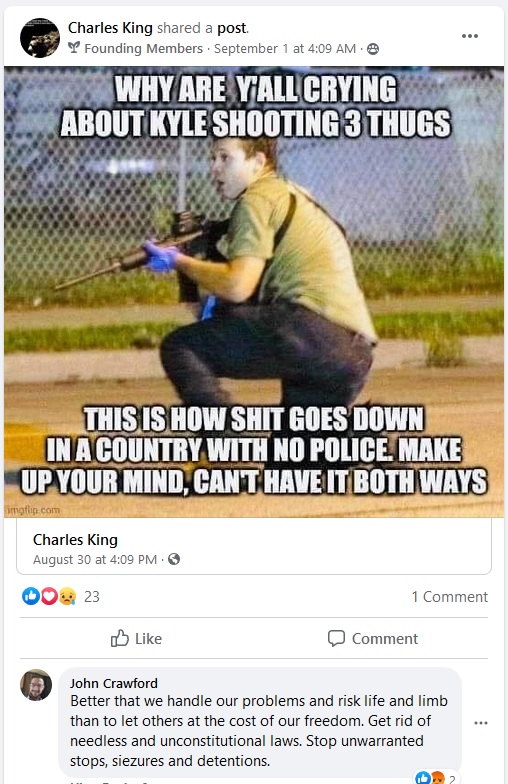508x784 pixels.
Task: Click Charles King's profile avatar at top
Action: [x=40, y=38]
